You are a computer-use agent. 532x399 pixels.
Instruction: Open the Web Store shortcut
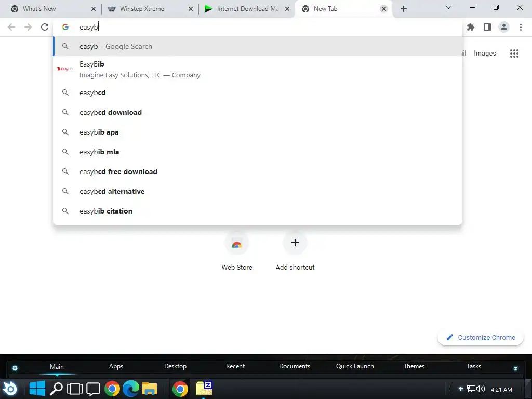[x=237, y=252]
